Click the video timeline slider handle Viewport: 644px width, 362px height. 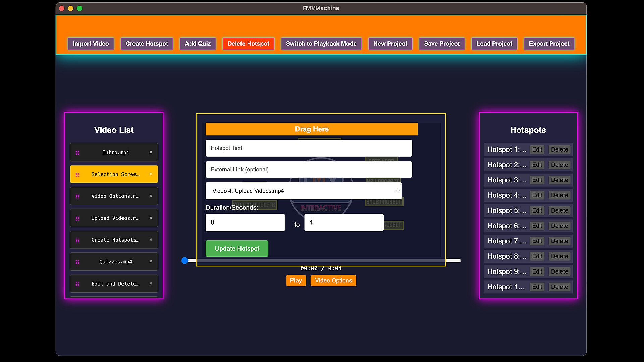(x=185, y=261)
